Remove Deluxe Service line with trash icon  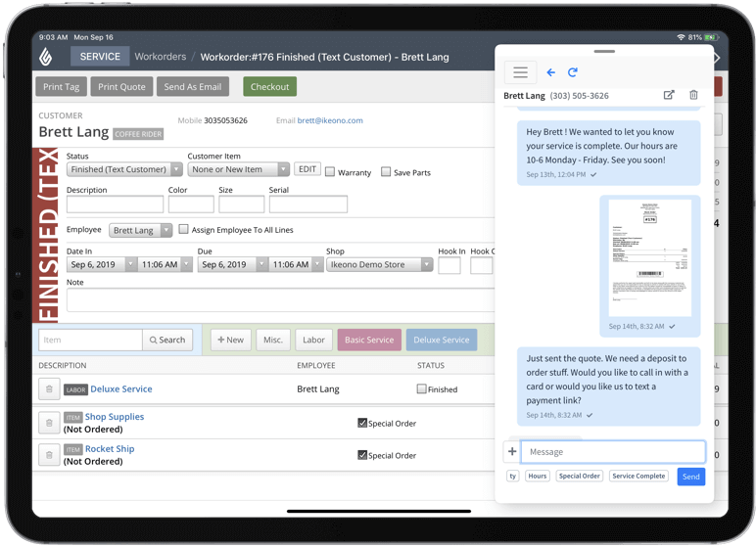49,389
